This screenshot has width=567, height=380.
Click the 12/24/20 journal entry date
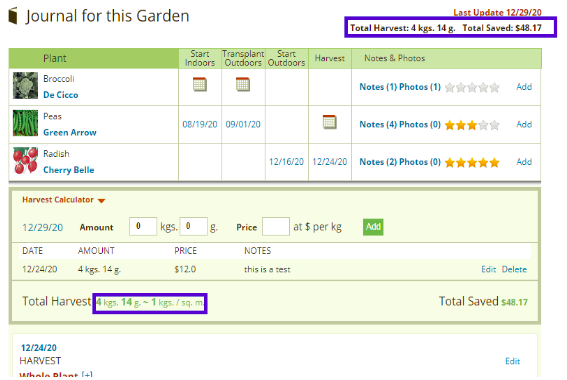point(39,348)
